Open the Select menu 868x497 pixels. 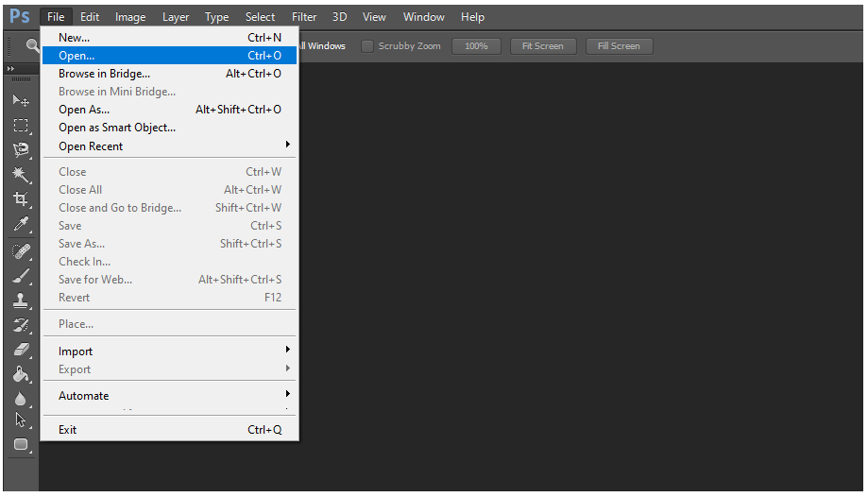coord(260,17)
